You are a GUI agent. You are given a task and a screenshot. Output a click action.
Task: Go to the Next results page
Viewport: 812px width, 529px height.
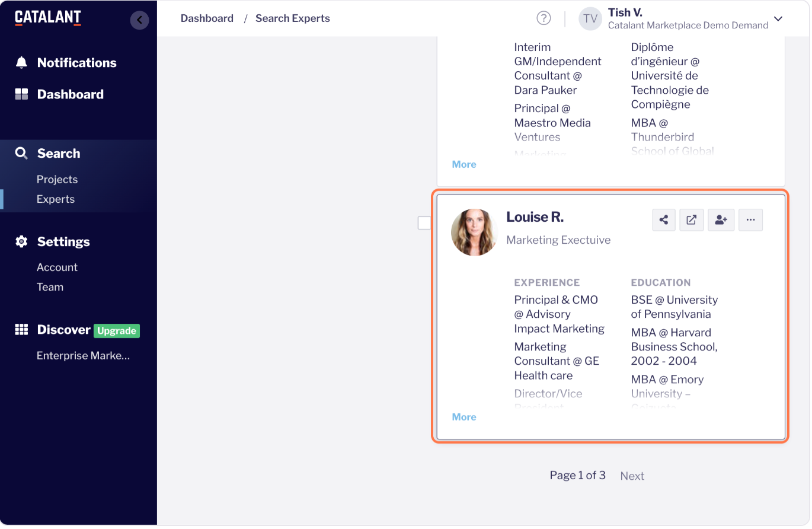pyautogui.click(x=632, y=476)
